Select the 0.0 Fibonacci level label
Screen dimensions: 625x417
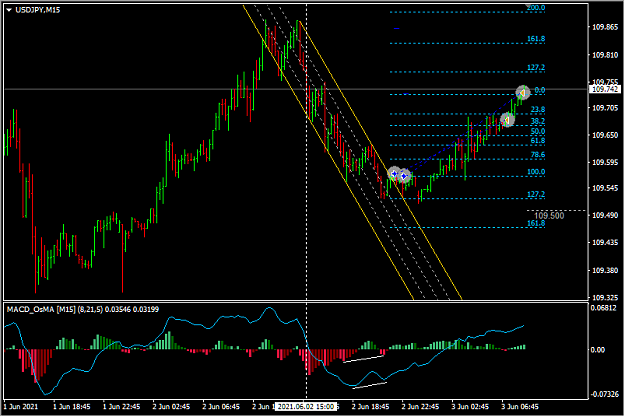(540, 90)
